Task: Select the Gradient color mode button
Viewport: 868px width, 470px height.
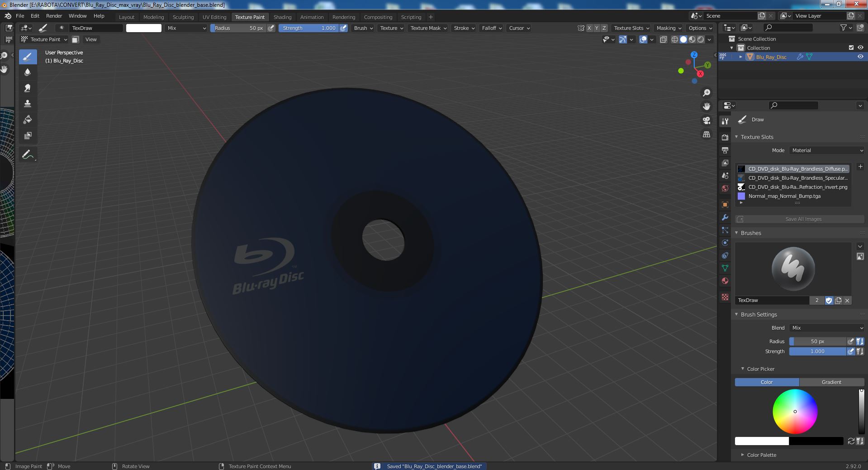Action: point(831,382)
